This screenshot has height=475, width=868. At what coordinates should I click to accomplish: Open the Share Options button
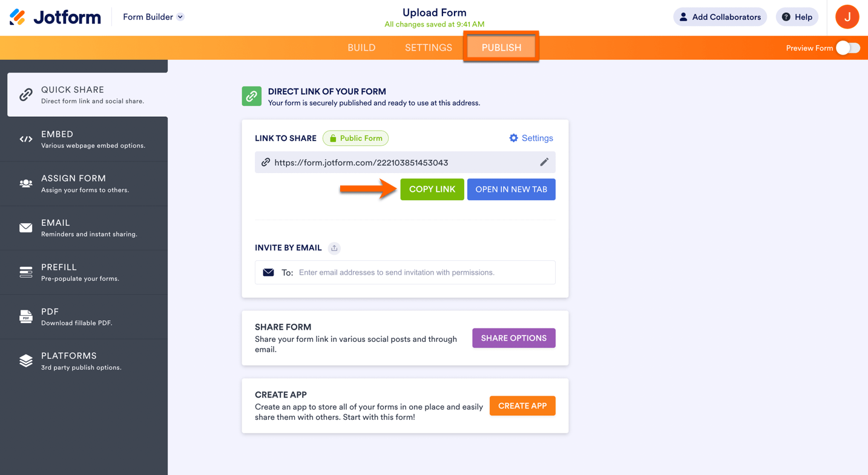[x=513, y=338]
